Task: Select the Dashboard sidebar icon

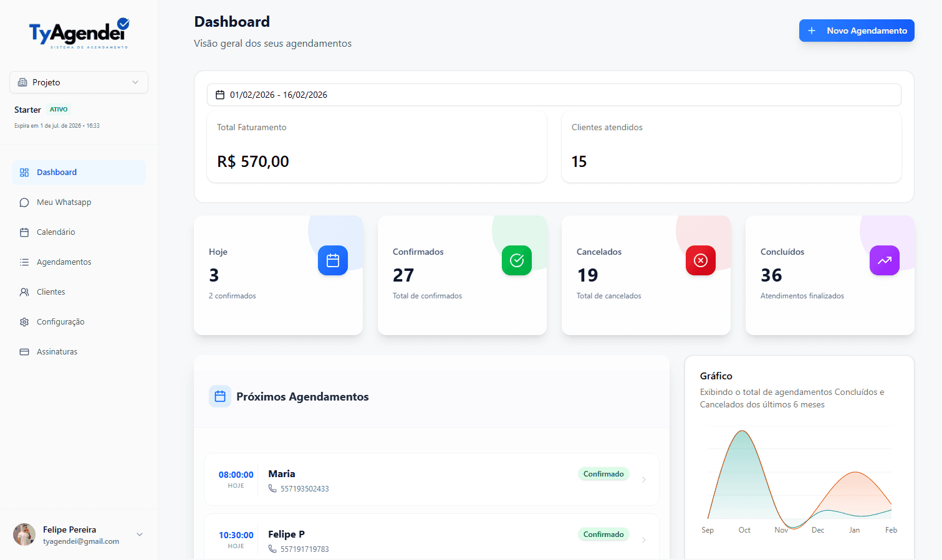Action: pyautogui.click(x=24, y=172)
